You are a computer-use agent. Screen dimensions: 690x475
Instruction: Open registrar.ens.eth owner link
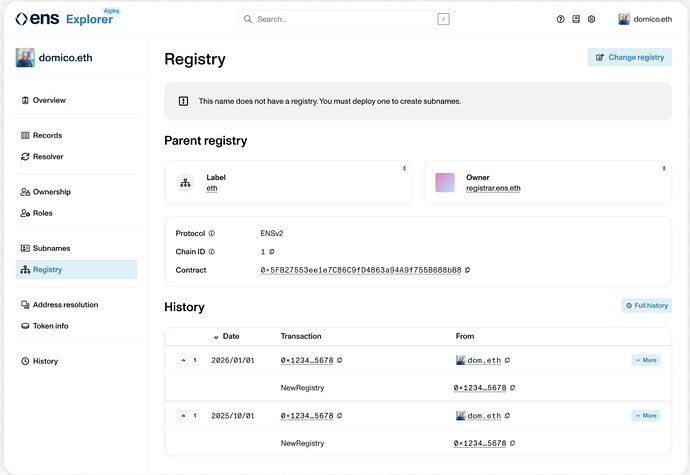pyautogui.click(x=493, y=188)
